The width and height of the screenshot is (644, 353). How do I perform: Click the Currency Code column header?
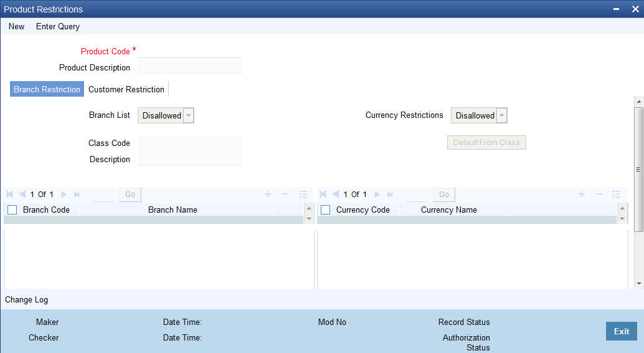[362, 210]
